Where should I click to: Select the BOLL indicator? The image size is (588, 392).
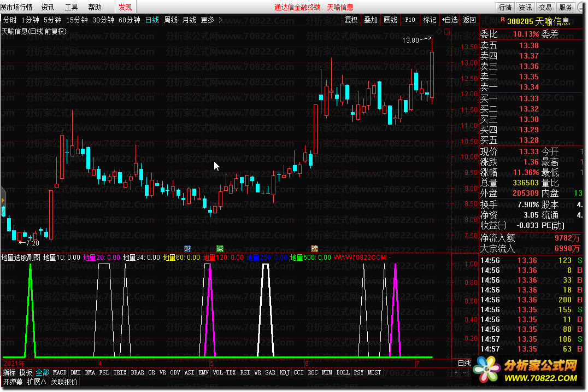click(x=343, y=372)
